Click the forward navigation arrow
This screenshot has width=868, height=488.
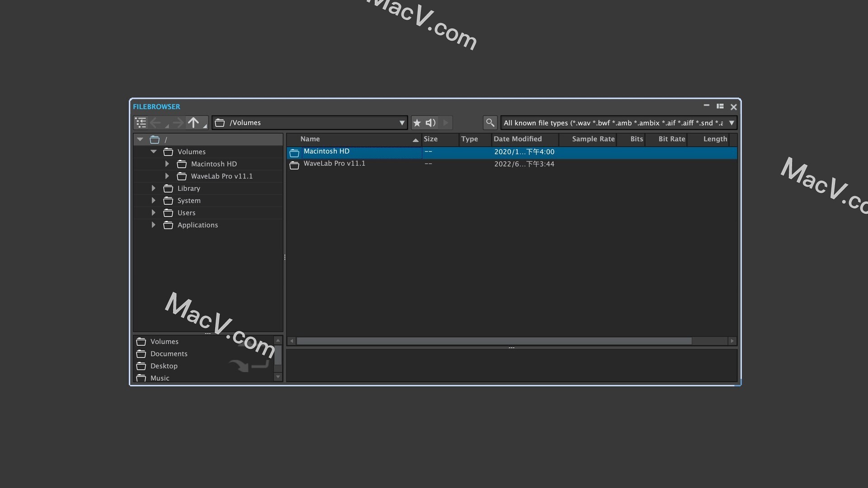click(x=178, y=122)
